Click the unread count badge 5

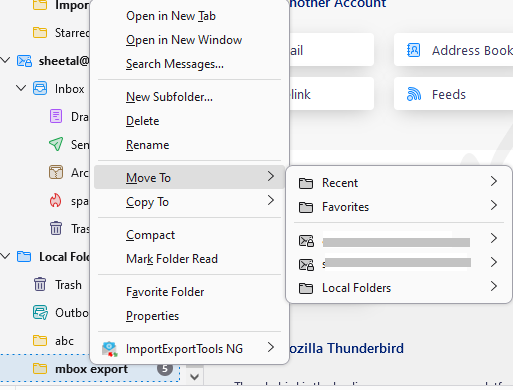[165, 369]
